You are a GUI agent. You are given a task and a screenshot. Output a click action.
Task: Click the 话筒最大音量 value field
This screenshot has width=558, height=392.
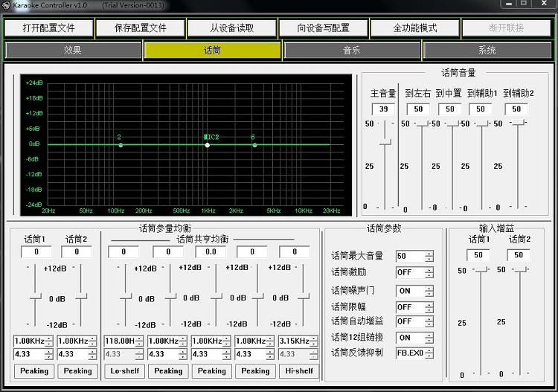[x=411, y=256]
